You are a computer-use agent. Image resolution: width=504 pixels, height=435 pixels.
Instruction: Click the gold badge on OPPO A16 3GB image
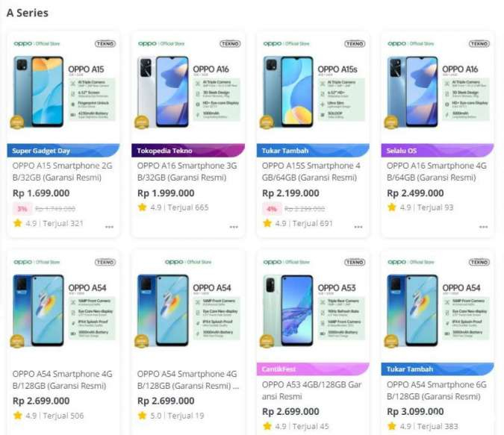click(x=141, y=122)
